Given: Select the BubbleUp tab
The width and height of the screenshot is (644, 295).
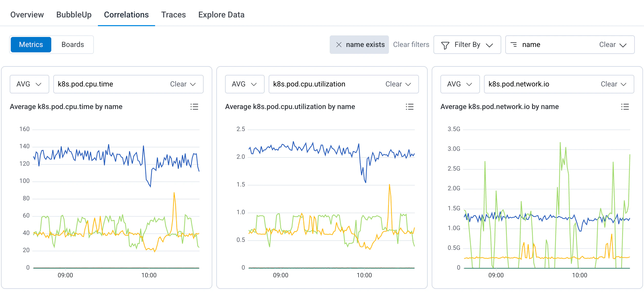Looking at the screenshot, I should (74, 15).
